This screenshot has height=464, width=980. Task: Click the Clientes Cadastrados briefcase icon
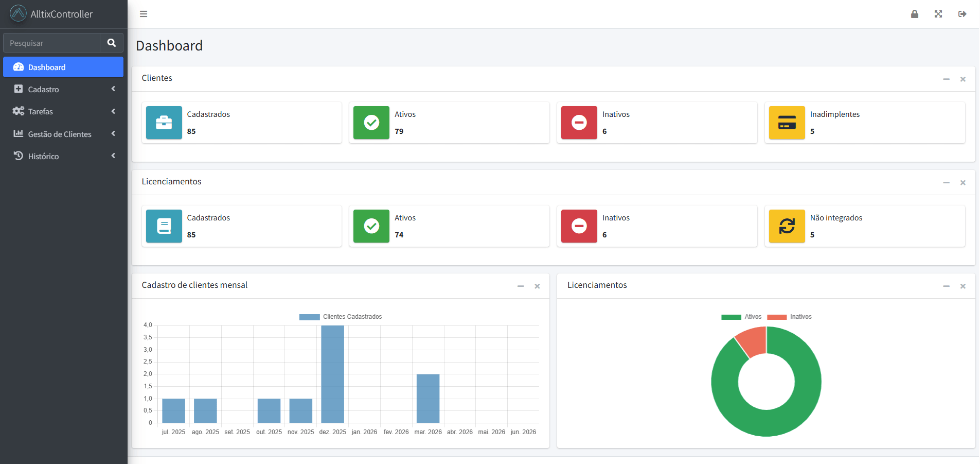click(164, 123)
